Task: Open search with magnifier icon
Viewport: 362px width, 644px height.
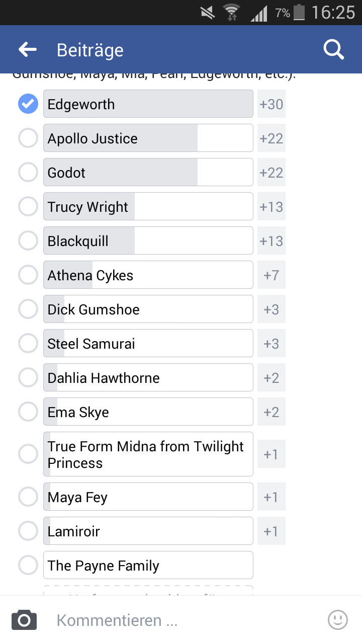Action: (333, 49)
